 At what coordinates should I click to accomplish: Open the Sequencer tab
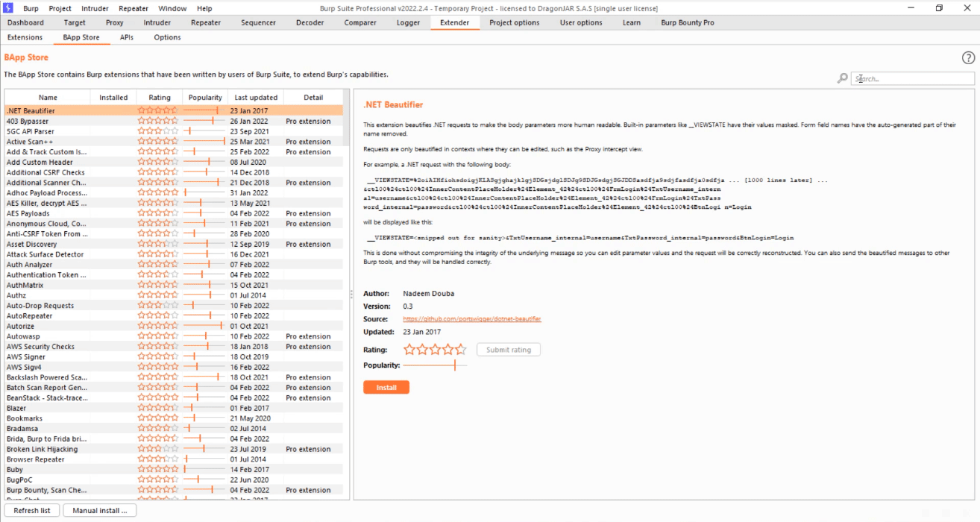(258, 22)
